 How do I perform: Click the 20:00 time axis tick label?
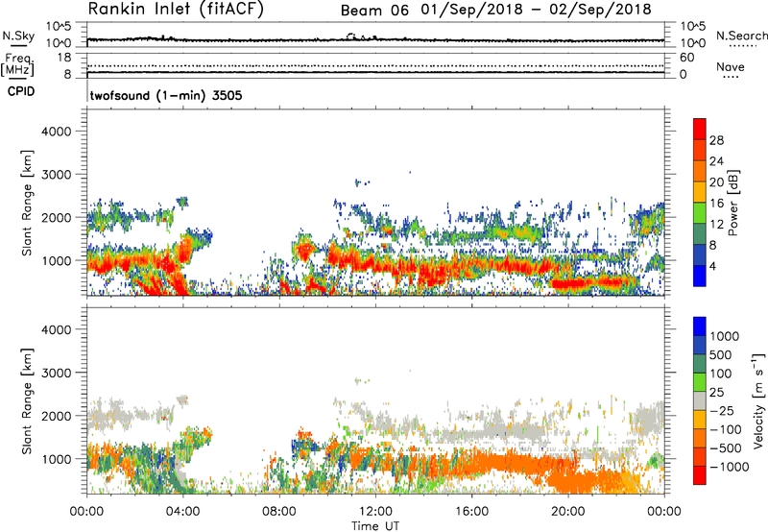567,512
